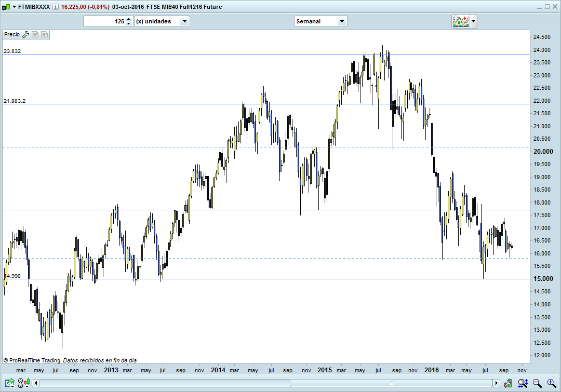Screen dimensions: 561x392
Task: Open the '(x) unidades' dropdown
Action: coord(184,21)
